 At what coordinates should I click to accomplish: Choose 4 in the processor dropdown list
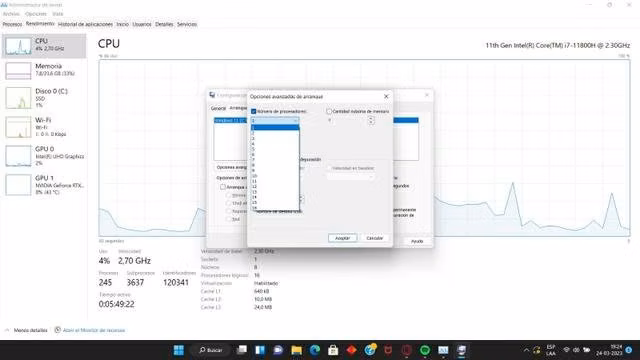click(x=275, y=144)
